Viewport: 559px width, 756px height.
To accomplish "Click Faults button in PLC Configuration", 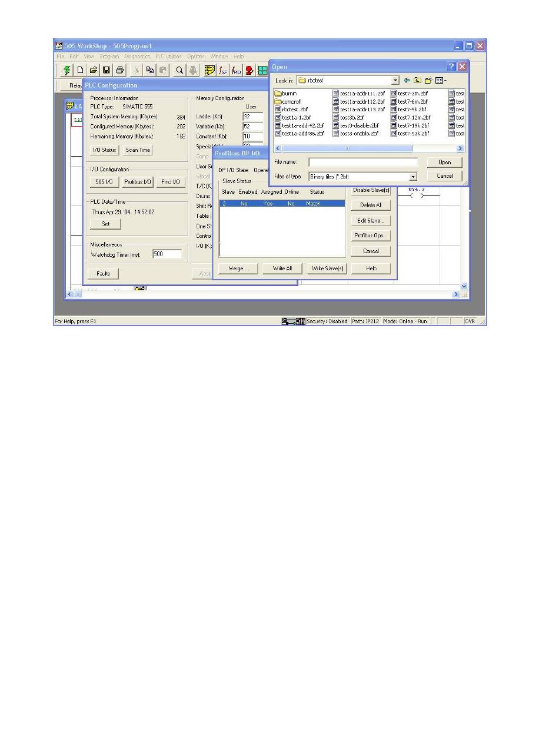I will tap(104, 274).
